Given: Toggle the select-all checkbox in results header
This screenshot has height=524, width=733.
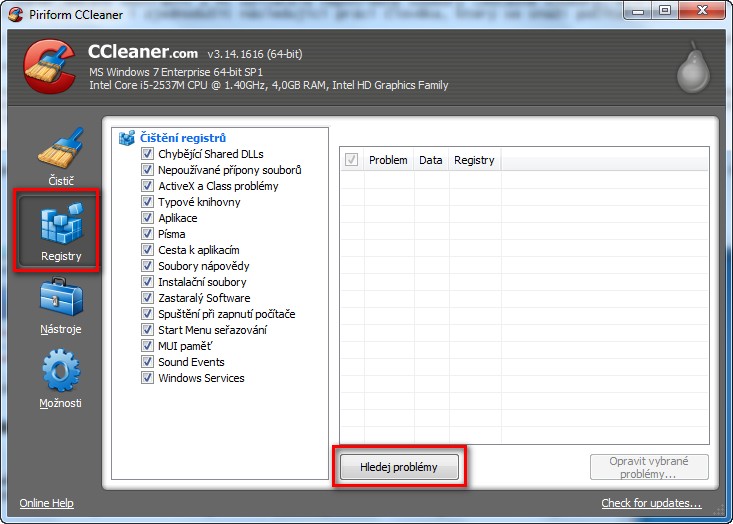Looking at the screenshot, I should click(x=352, y=160).
